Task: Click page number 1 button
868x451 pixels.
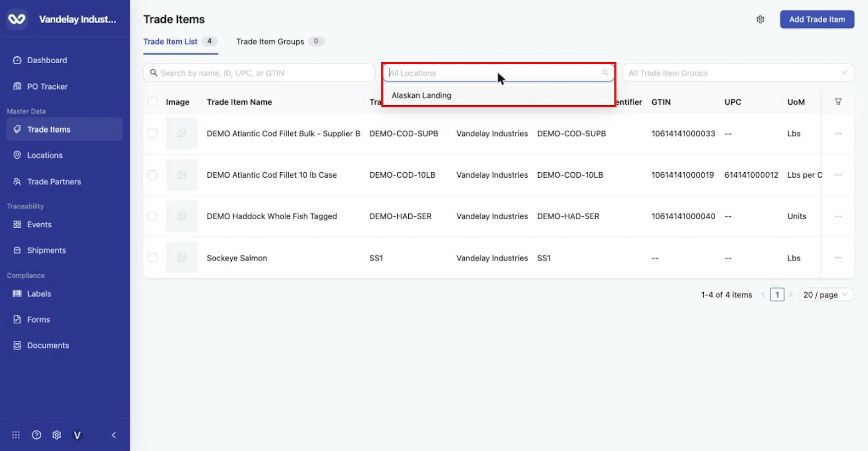Action: click(x=777, y=294)
